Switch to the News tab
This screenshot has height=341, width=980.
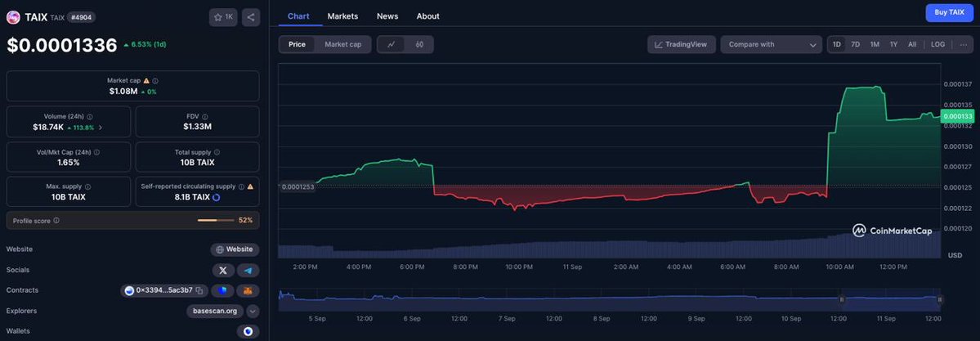click(387, 16)
